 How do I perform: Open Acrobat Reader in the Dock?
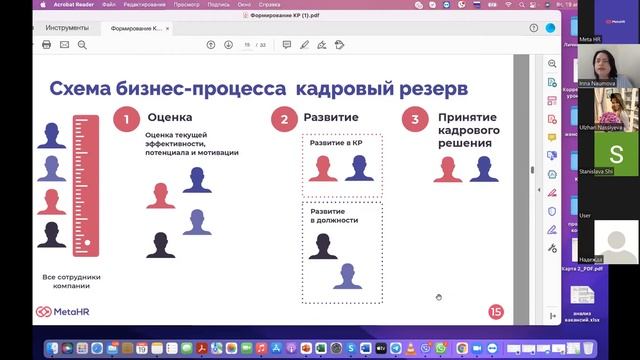(x=202, y=348)
